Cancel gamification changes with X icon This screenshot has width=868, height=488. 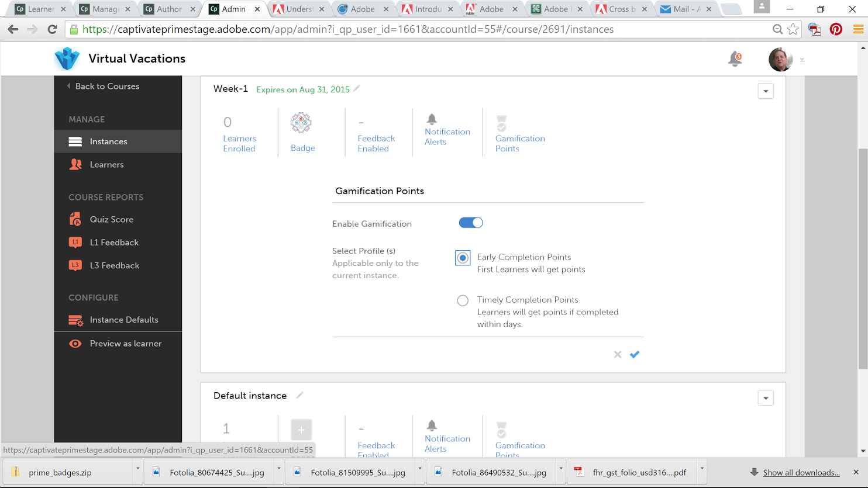click(618, 354)
